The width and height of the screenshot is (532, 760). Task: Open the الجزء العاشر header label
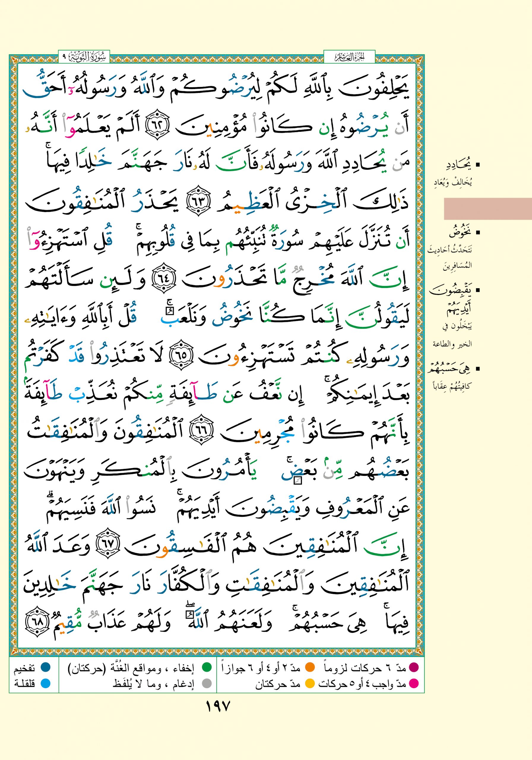pos(349,57)
